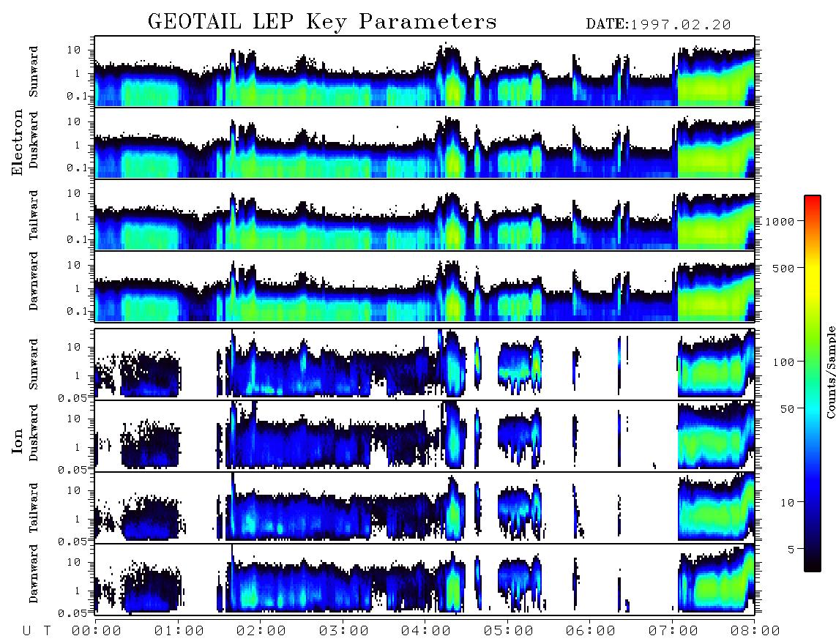Select the '00:00' time axis tick
Viewport: 836px width, 644px height.
(97, 632)
